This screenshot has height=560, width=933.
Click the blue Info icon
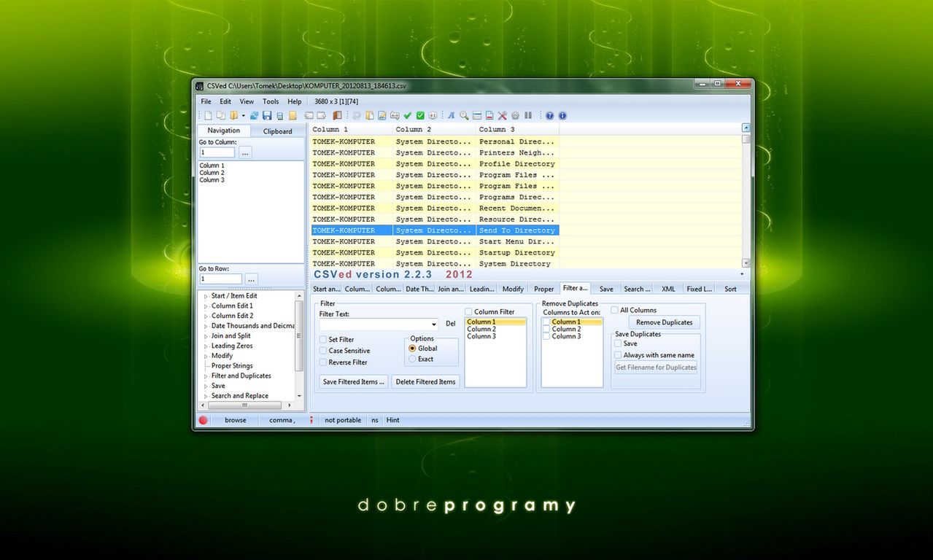(x=562, y=115)
